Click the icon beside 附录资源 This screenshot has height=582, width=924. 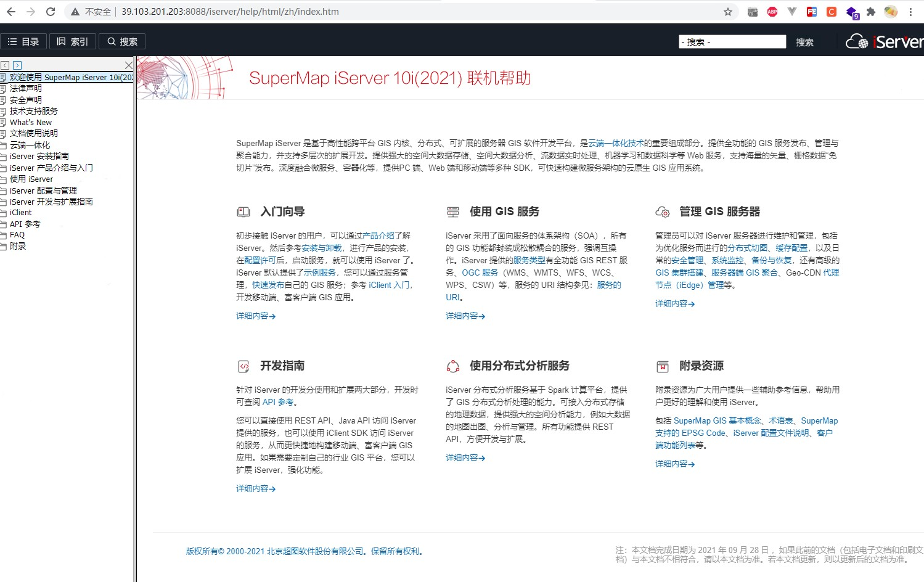[x=663, y=366]
